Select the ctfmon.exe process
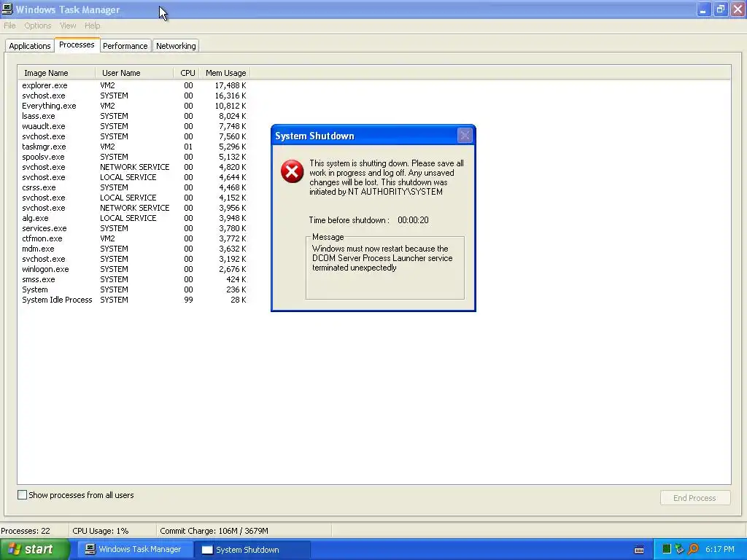Viewport: 747px width, 560px height. click(134, 238)
